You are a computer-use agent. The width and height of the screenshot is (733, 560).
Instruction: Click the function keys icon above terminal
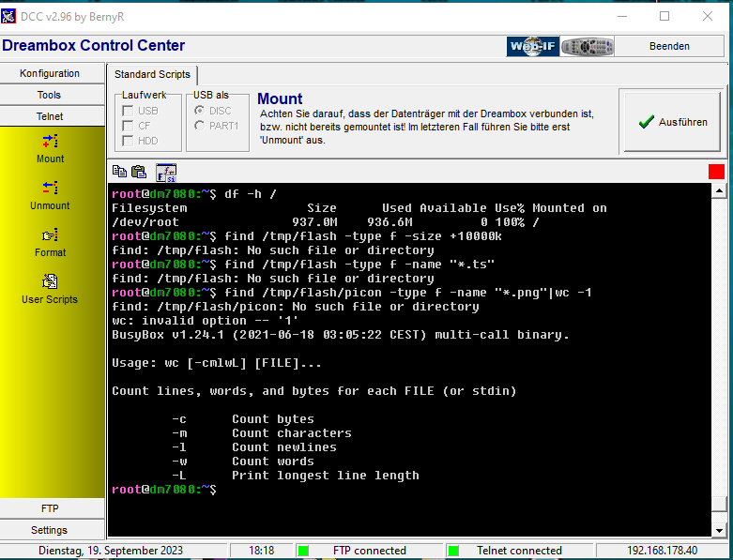pyautogui.click(x=166, y=172)
